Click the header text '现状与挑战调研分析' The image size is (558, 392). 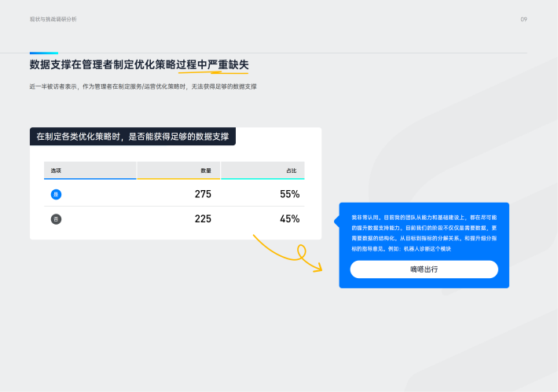click(53, 19)
